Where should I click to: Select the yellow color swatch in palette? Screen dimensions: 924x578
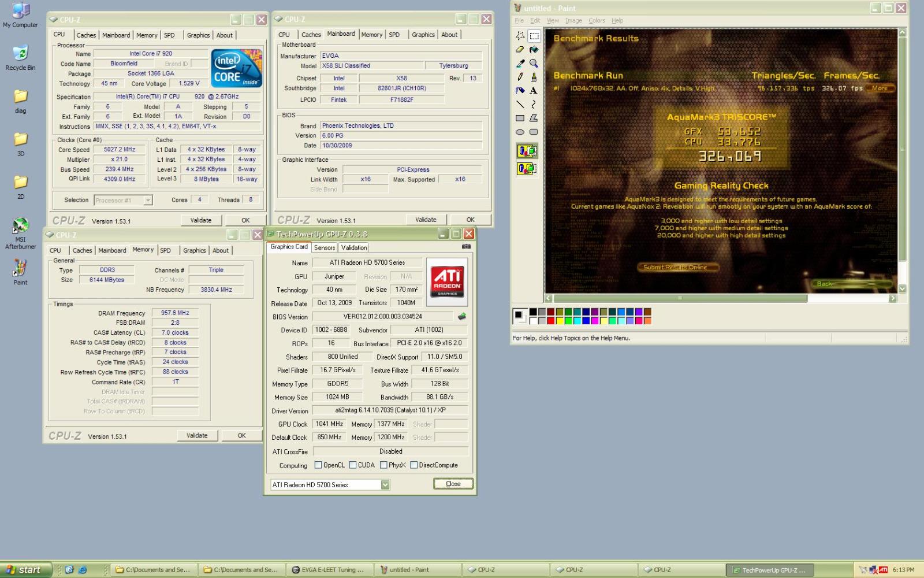click(x=560, y=321)
